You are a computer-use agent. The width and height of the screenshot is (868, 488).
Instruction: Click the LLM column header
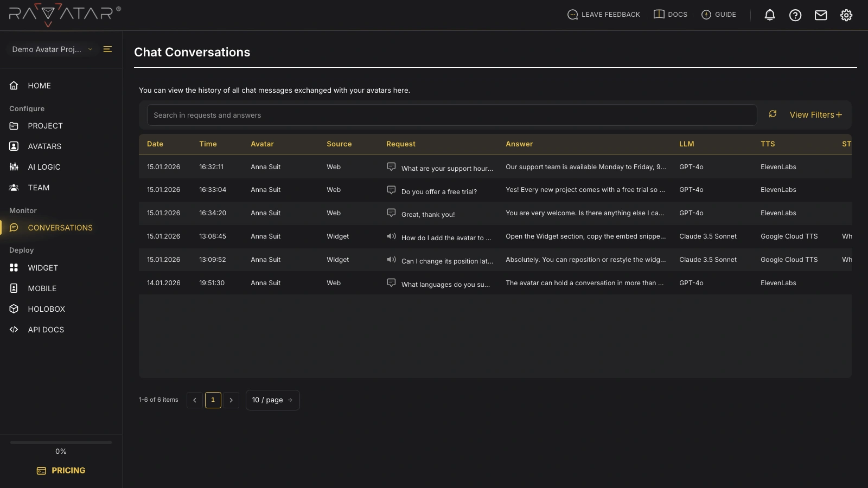point(687,144)
